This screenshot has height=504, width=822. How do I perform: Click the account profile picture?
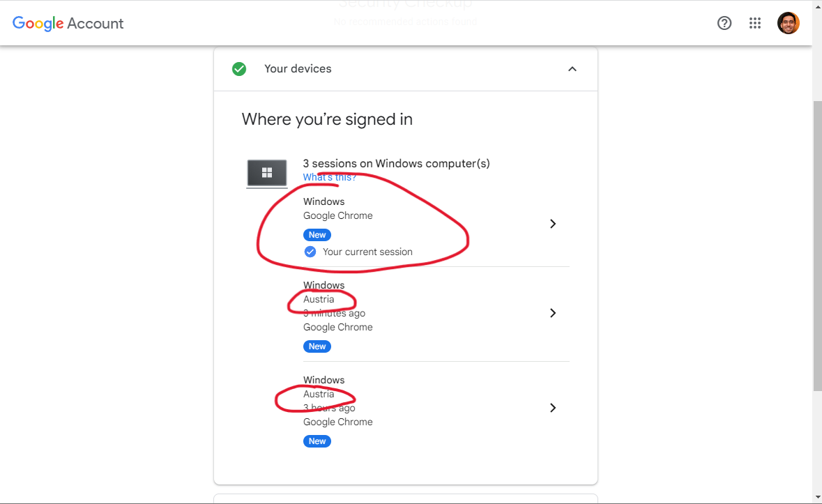(788, 23)
